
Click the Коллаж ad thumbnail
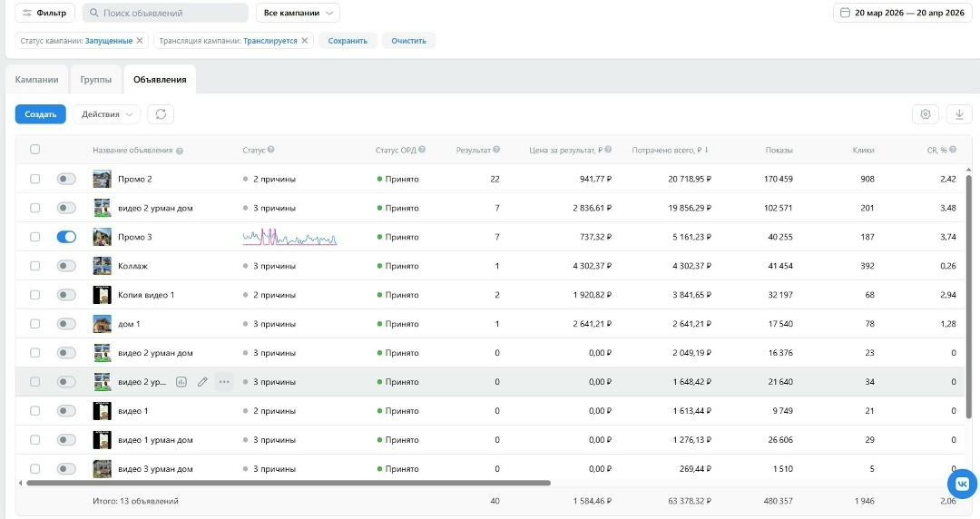pos(102,266)
